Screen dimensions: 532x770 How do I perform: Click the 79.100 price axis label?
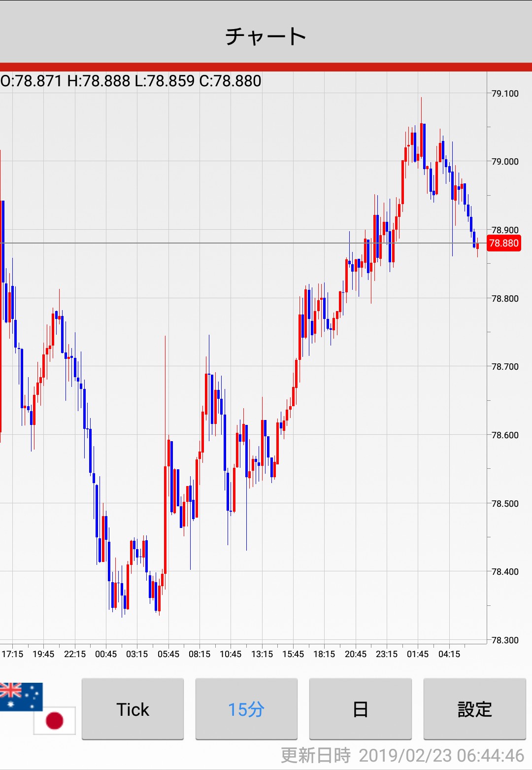(505, 94)
